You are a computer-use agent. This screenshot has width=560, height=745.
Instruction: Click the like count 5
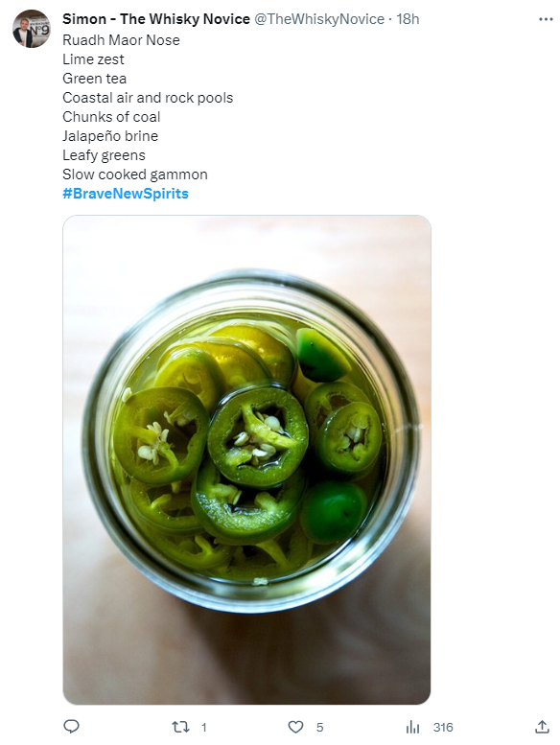[x=319, y=728]
